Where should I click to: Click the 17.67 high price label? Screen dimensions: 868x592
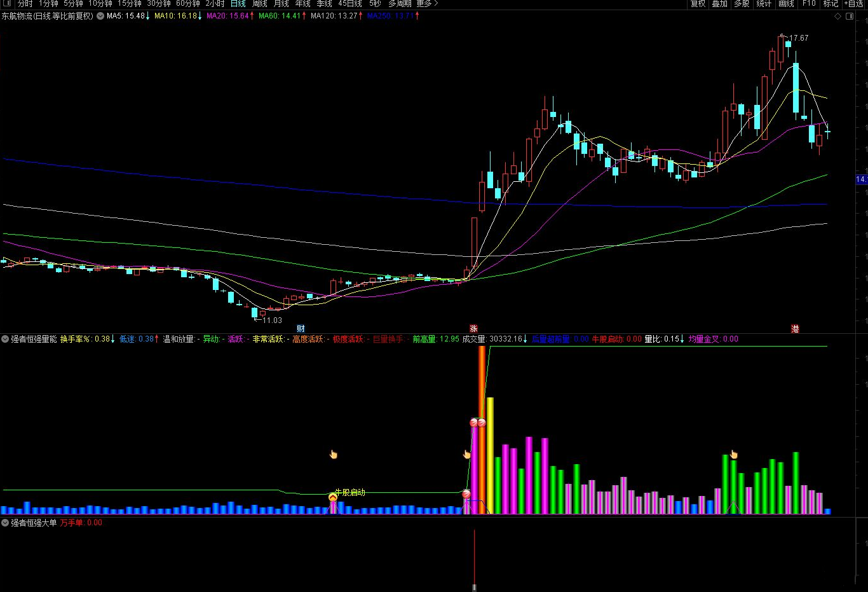click(799, 38)
